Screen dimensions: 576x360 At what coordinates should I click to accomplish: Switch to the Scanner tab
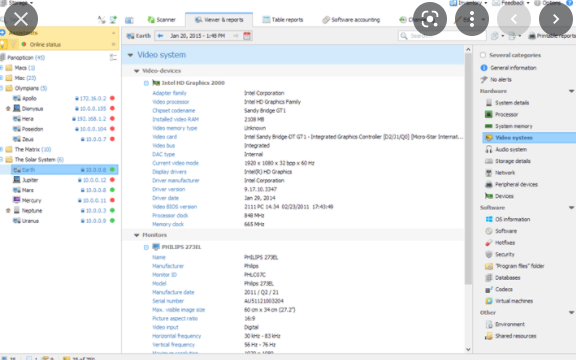click(x=161, y=20)
